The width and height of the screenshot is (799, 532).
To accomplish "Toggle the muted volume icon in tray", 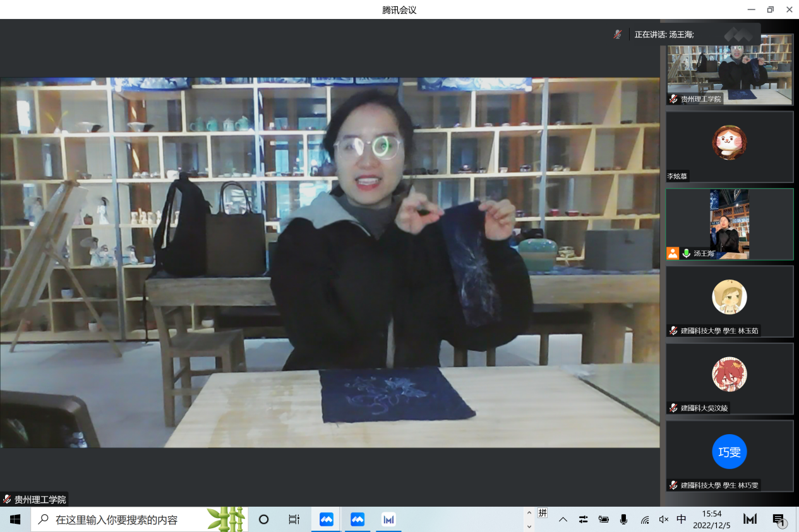I will 663,519.
